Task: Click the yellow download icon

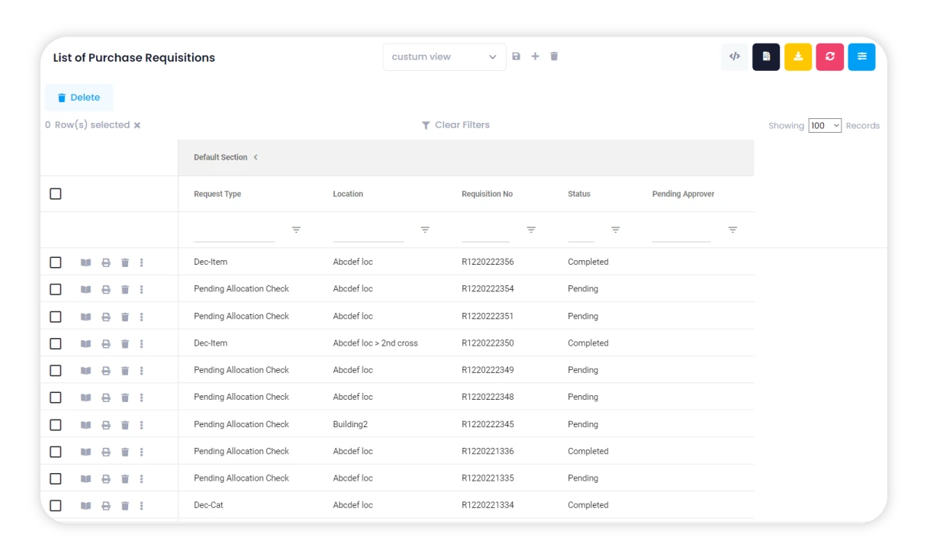Action: [x=798, y=56]
